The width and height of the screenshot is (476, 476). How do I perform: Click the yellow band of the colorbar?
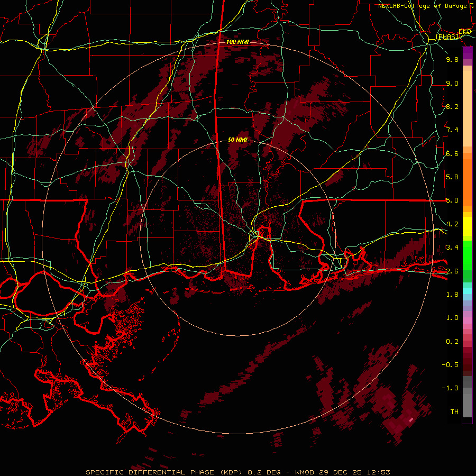pyautogui.click(x=467, y=226)
